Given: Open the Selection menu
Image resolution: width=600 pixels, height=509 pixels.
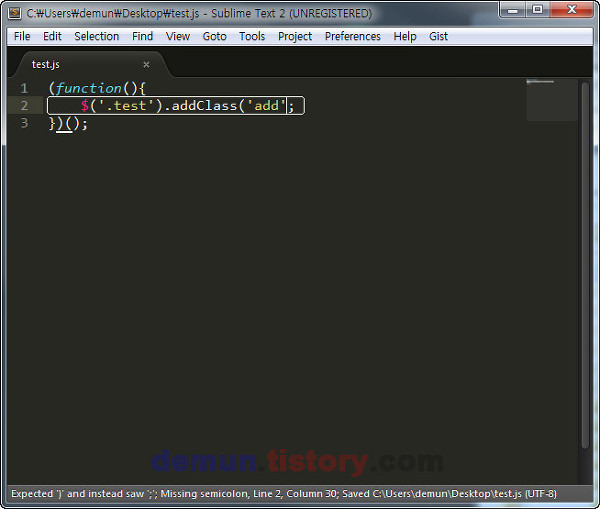Looking at the screenshot, I should coord(96,36).
